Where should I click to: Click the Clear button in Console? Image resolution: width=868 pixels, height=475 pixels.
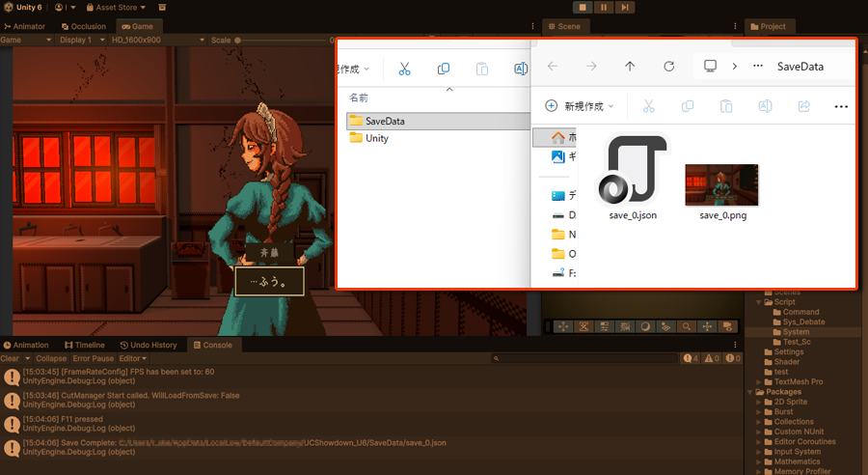10,358
